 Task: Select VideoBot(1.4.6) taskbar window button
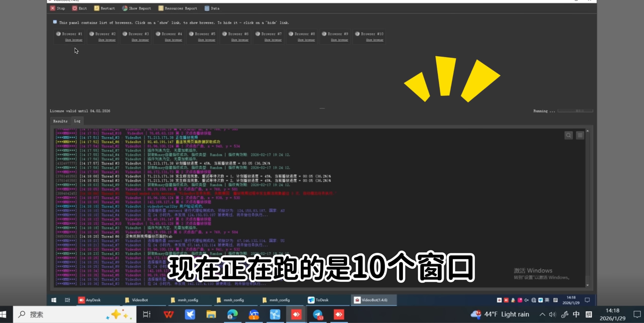375,300
